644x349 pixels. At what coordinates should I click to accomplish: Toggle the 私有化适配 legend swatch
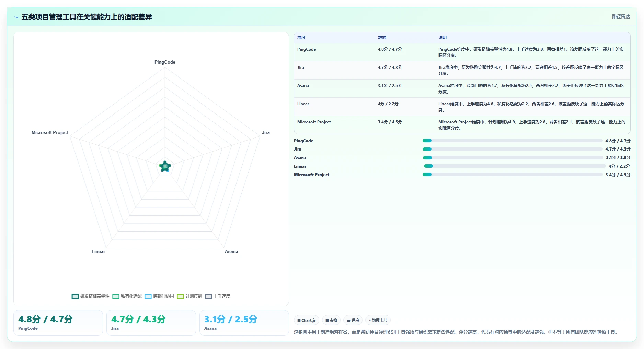(116, 297)
